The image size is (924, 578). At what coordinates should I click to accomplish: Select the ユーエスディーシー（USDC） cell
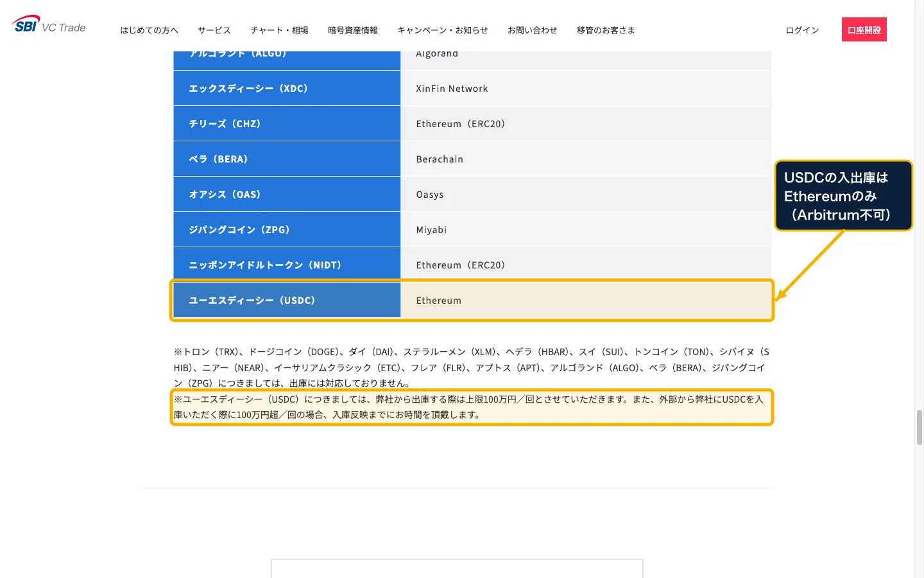tap(287, 300)
